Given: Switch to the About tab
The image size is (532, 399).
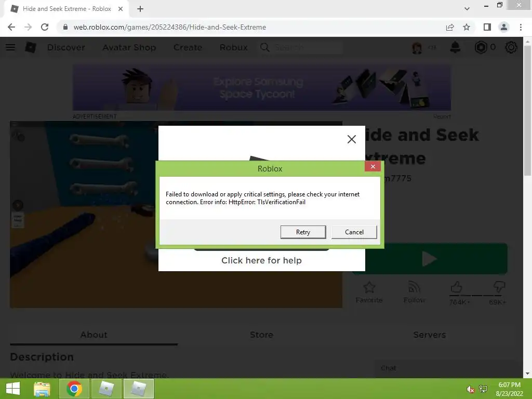Looking at the screenshot, I should pyautogui.click(x=94, y=335).
